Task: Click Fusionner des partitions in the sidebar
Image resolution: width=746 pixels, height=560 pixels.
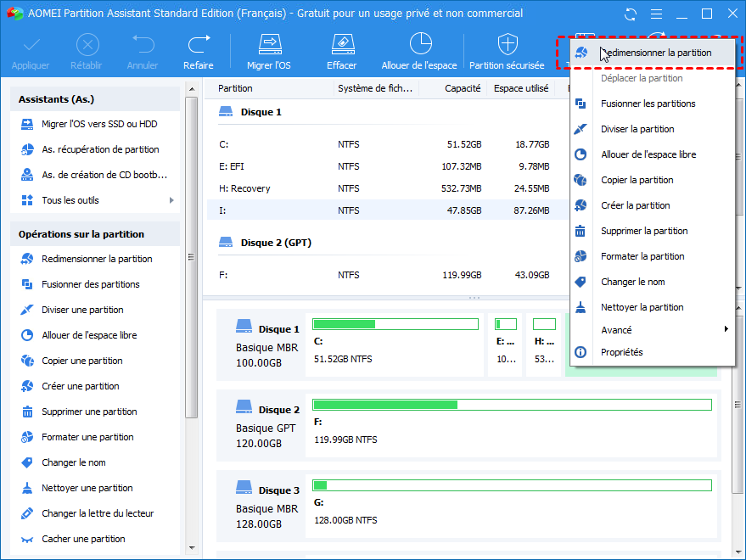Action: [91, 284]
